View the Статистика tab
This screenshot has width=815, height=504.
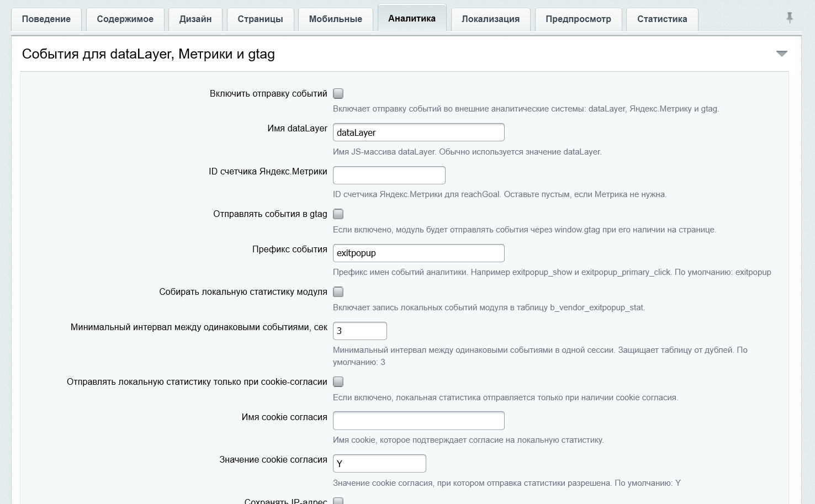pyautogui.click(x=662, y=19)
